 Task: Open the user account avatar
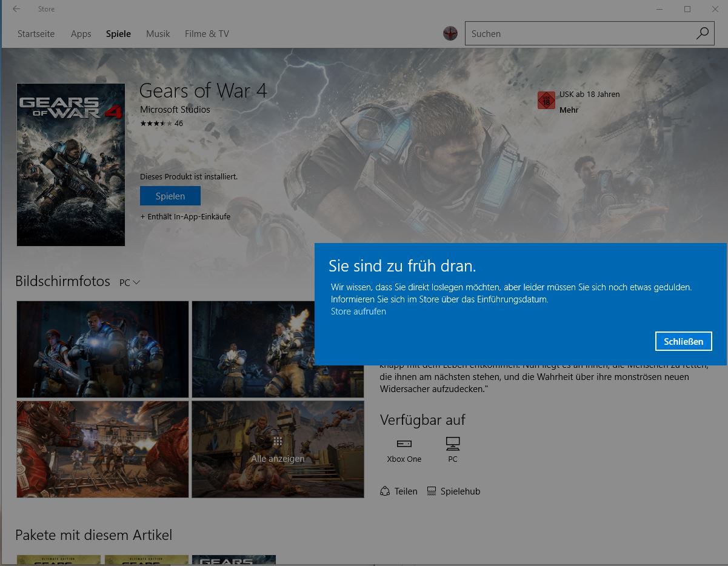450,33
